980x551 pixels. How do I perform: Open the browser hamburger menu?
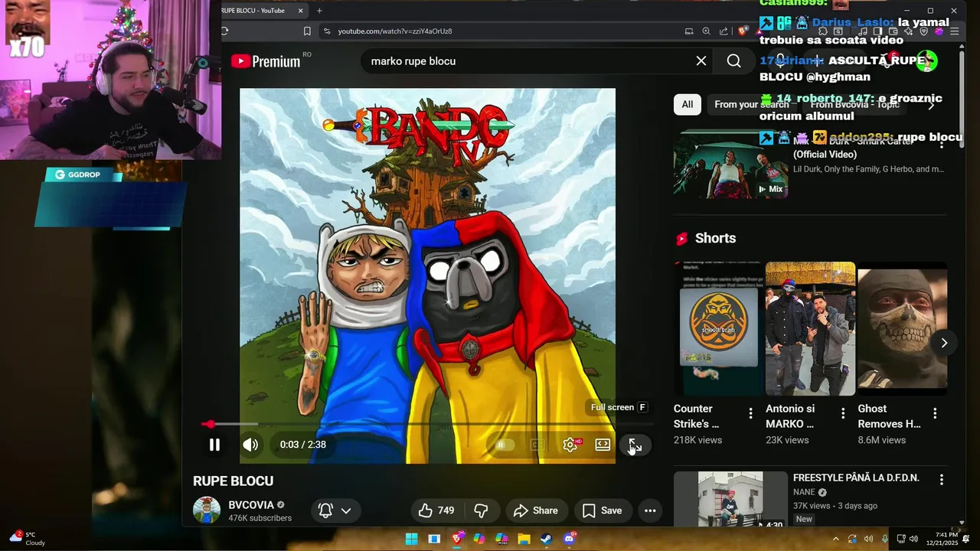(954, 31)
